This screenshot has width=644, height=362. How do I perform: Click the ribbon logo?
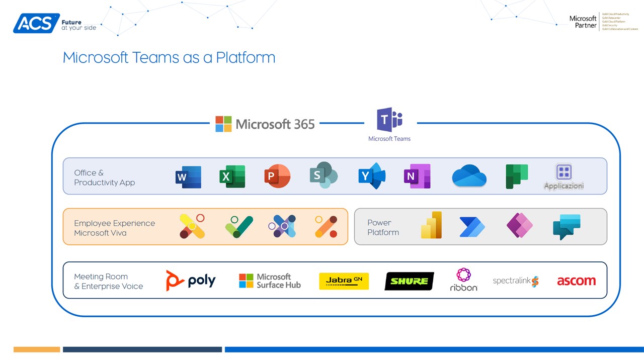click(463, 280)
